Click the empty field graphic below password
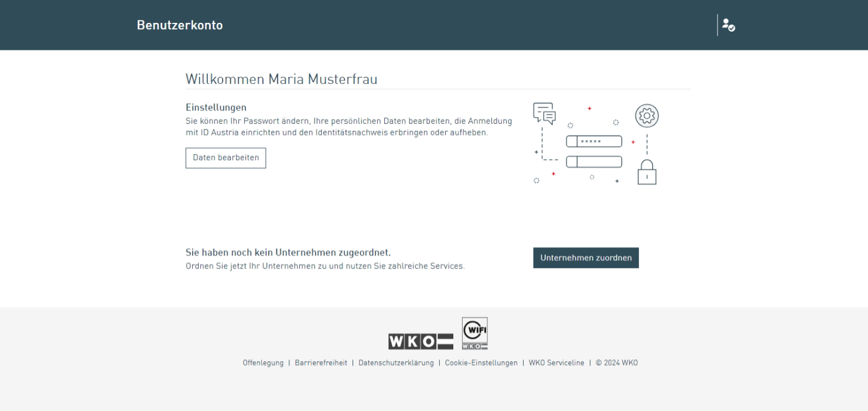This screenshot has height=411, width=868. point(593,162)
